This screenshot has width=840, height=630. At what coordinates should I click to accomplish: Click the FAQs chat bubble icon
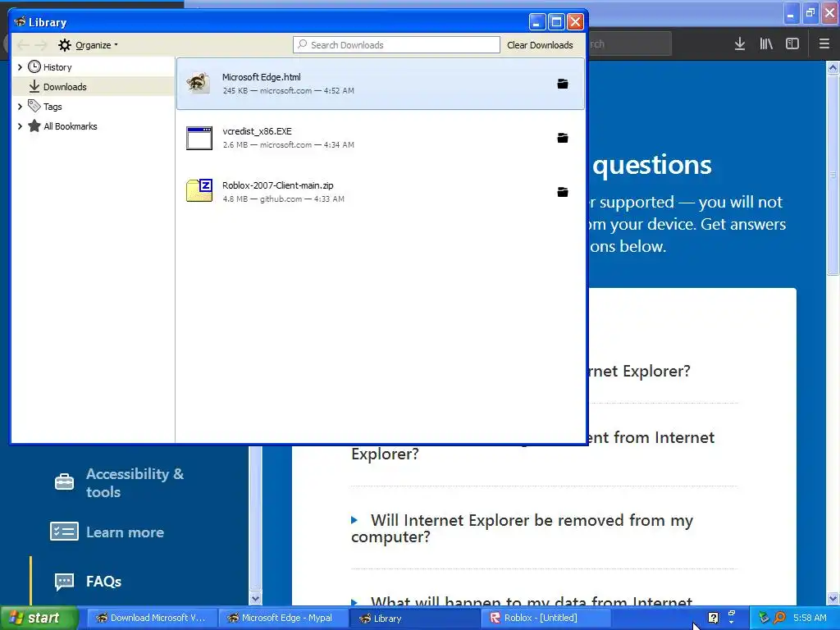[64, 582]
